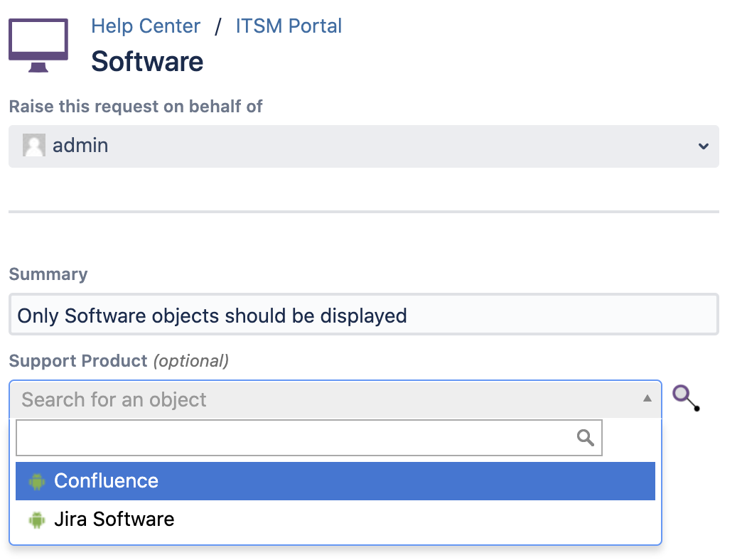Screen dimensions: 742x560
Task: Click the green Android icon beside Jira Software
Action: (x=36, y=520)
